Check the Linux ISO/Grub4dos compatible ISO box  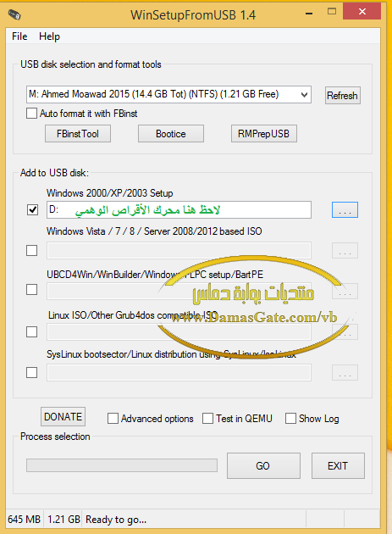(x=31, y=331)
